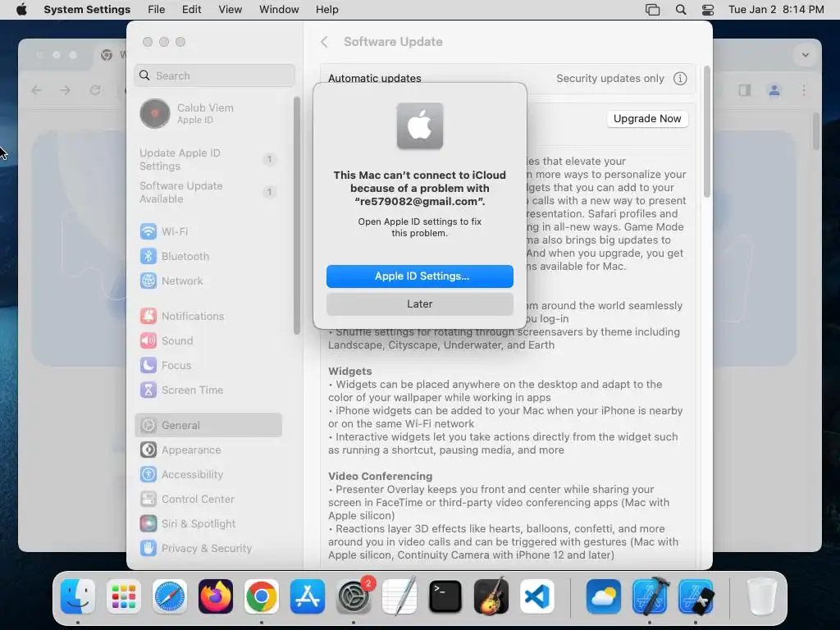This screenshot has height=630, width=840.
Task: Dismiss the iCloud dialog with Later
Action: point(419,304)
